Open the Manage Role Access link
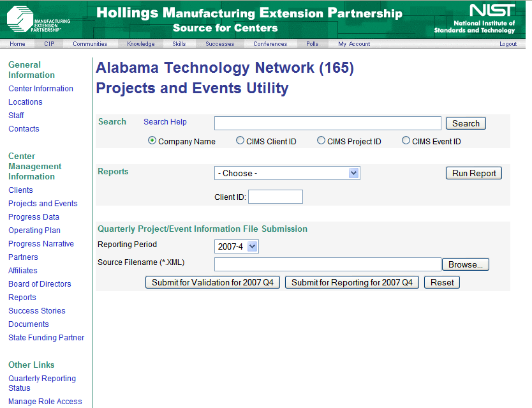This screenshot has height=408, width=532. coord(45,401)
